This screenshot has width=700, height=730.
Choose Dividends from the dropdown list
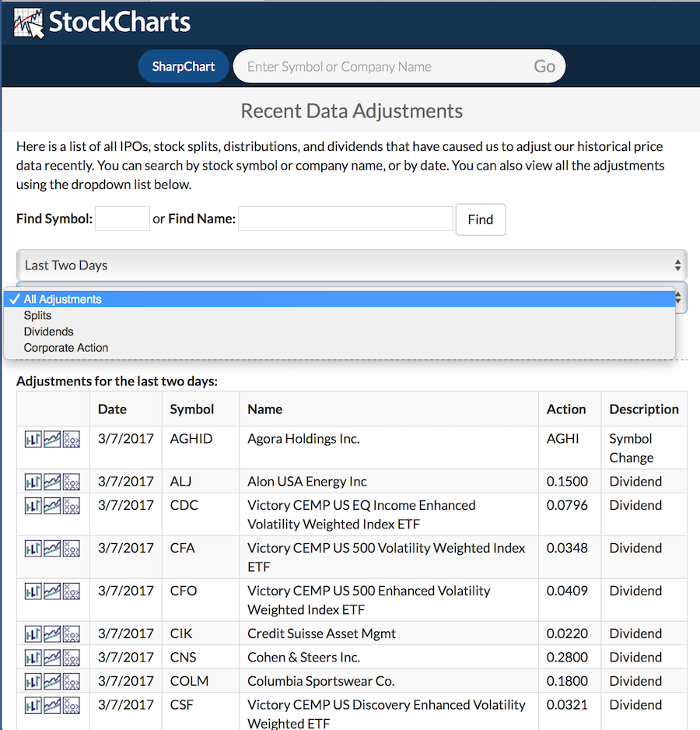click(x=48, y=332)
